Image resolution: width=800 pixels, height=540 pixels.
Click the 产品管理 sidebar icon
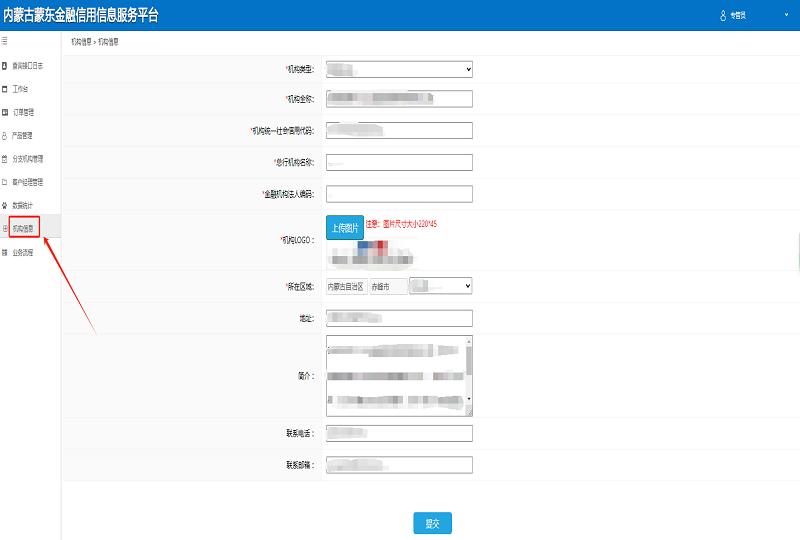point(5,135)
